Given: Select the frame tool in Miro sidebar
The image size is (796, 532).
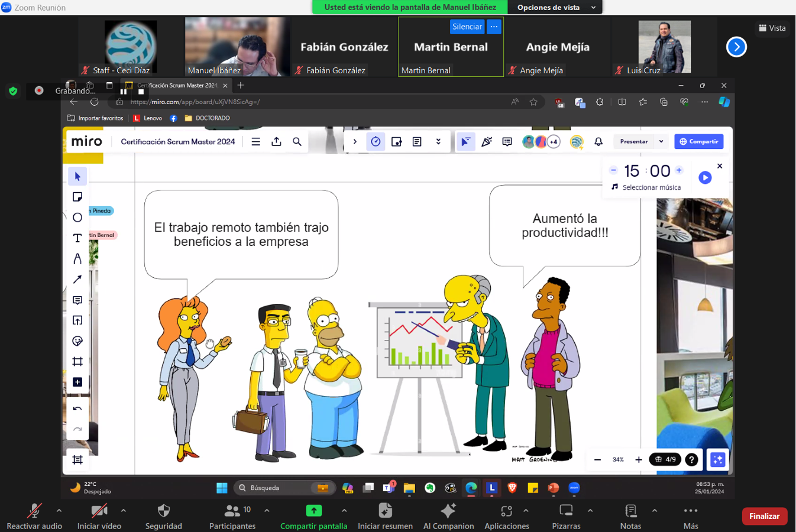Looking at the screenshot, I should tap(77, 362).
